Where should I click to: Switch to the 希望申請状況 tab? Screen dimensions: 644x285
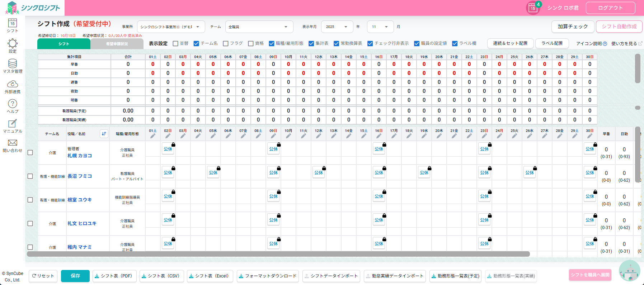(x=117, y=44)
